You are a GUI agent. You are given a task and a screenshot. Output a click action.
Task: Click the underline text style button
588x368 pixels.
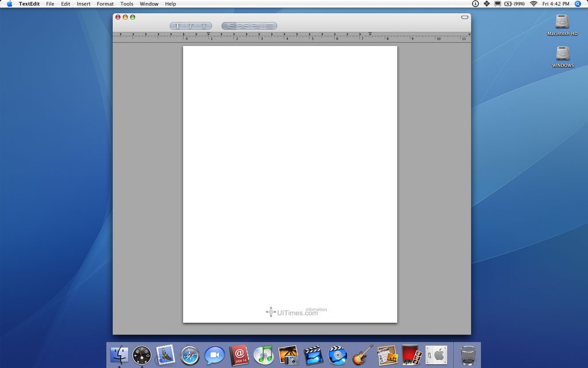coord(204,26)
